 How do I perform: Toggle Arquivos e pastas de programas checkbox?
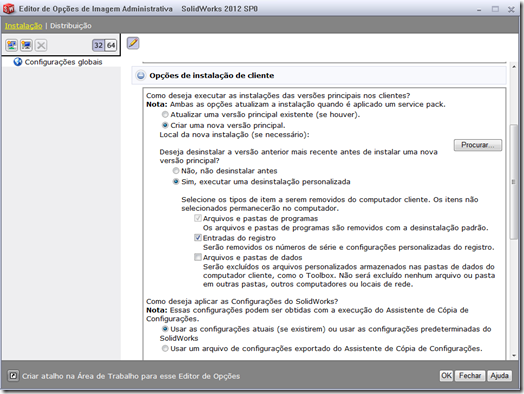tap(198, 219)
